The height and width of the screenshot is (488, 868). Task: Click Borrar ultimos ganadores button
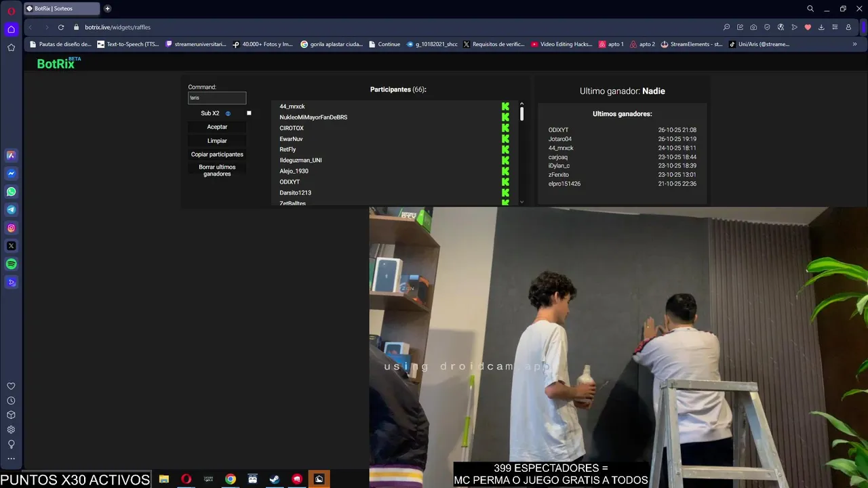click(x=217, y=171)
